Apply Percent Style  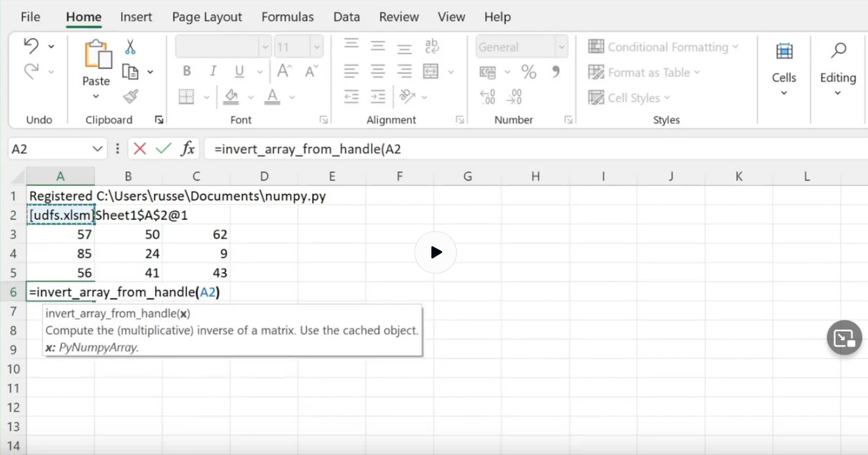529,71
